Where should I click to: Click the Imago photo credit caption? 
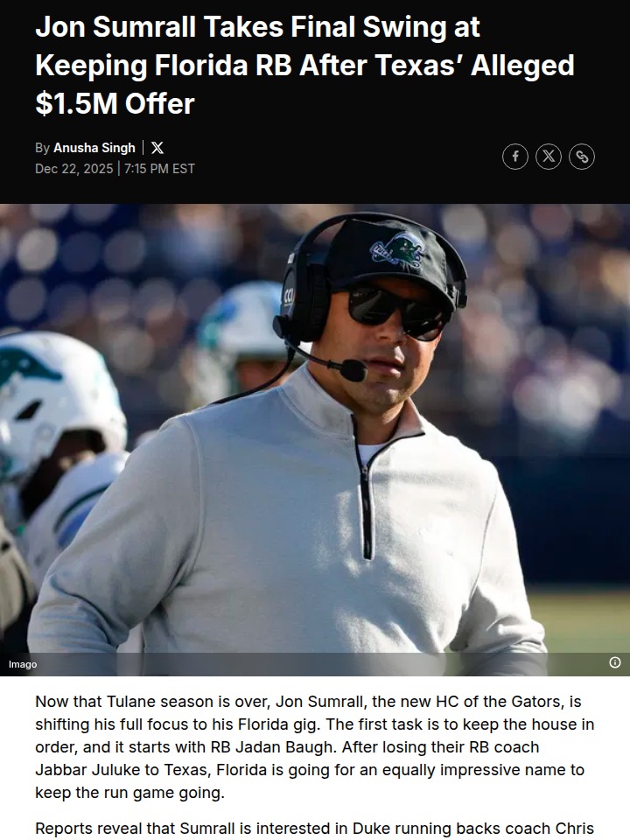tap(23, 664)
